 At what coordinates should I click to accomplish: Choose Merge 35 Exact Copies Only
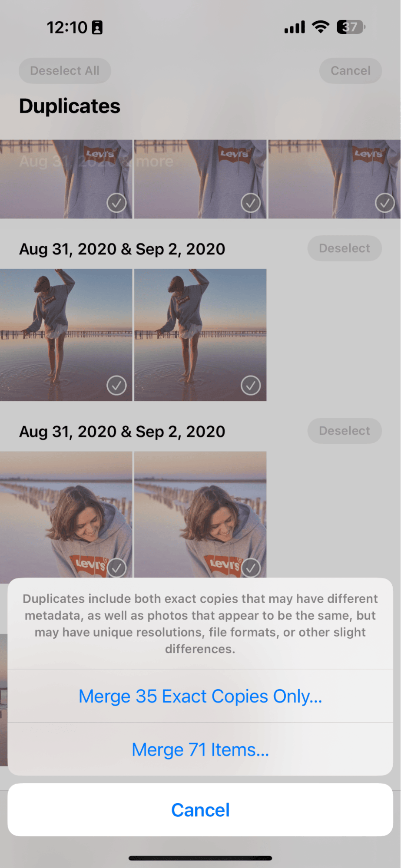click(x=200, y=696)
